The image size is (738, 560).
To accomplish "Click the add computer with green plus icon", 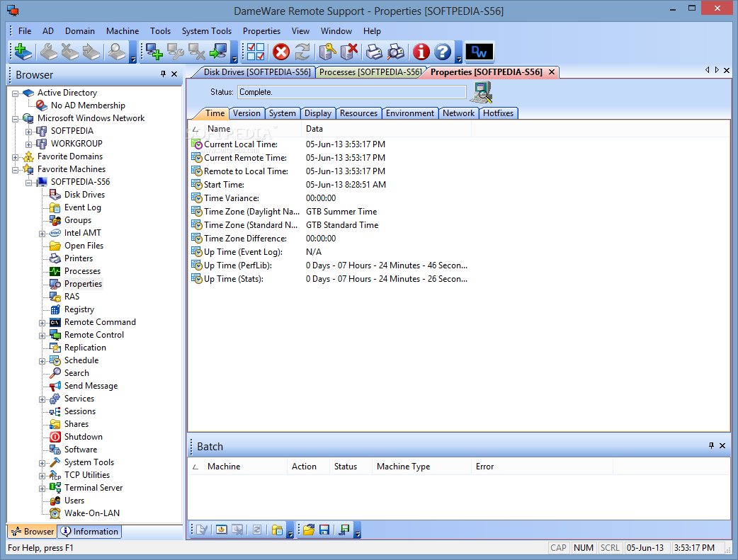I will pyautogui.click(x=154, y=52).
